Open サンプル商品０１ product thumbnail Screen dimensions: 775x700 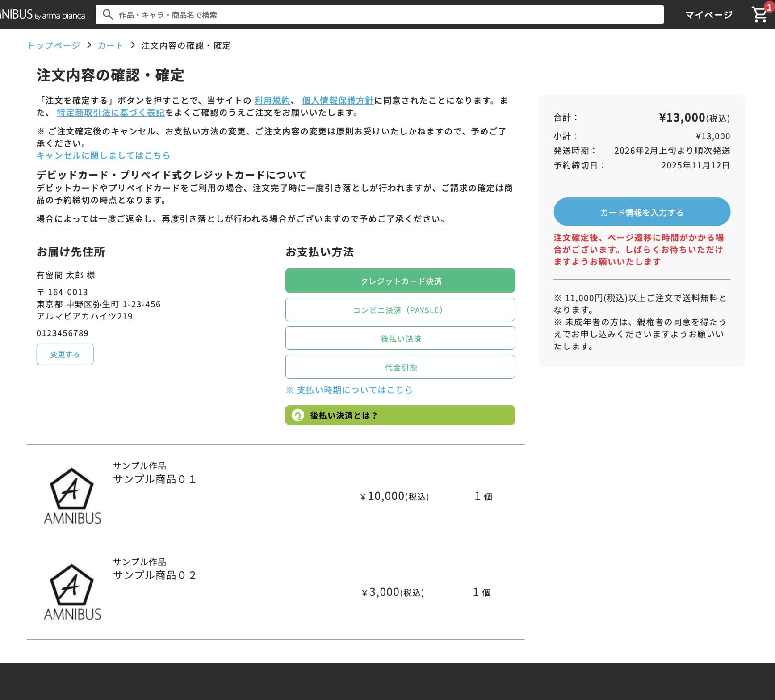72,495
